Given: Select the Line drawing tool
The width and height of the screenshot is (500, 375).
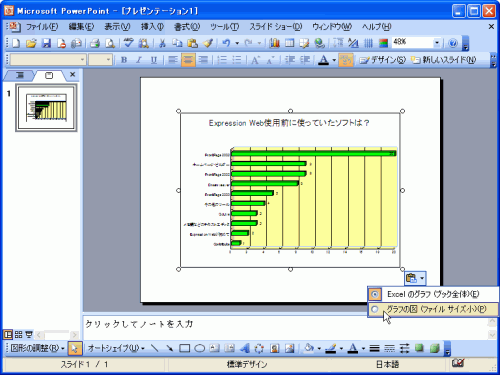Looking at the screenshot, I should 154,348.
